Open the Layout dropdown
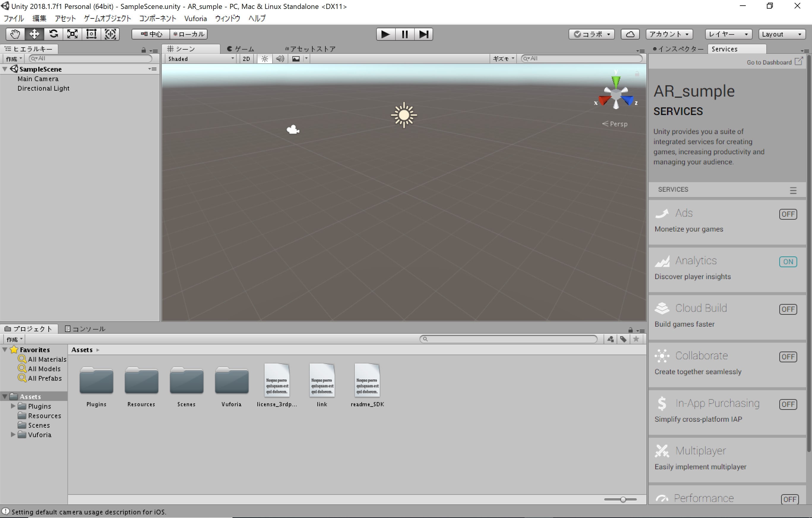 782,34
